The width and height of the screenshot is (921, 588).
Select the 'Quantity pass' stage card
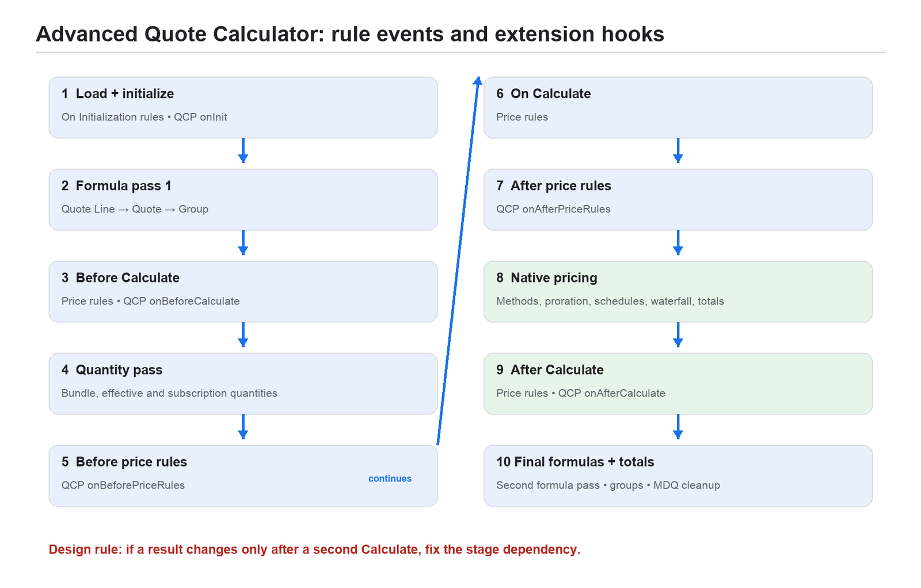tap(243, 384)
